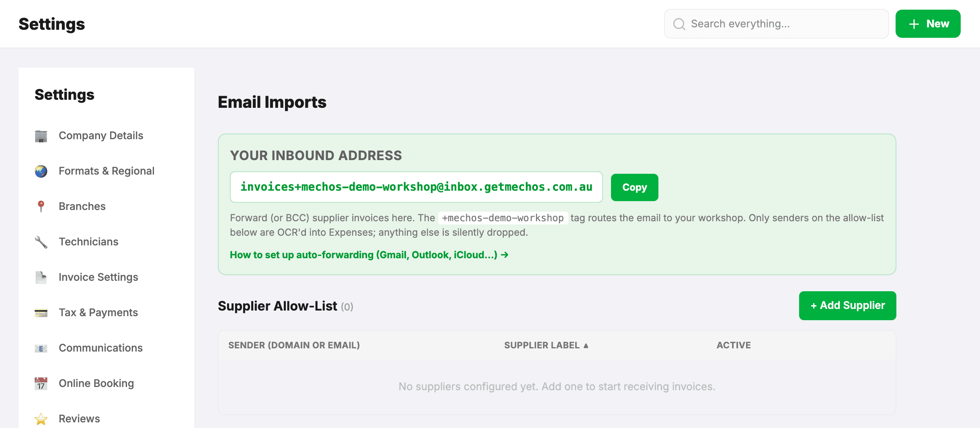Select Technicians in settings sidebar
The width and height of the screenshot is (980, 428).
pos(88,242)
